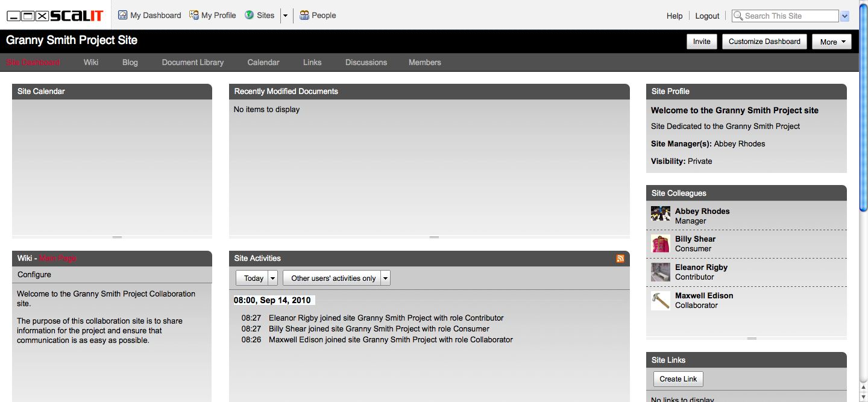Click Eleanor Rigby avatar
This screenshot has width=868, height=402.
pyautogui.click(x=661, y=272)
